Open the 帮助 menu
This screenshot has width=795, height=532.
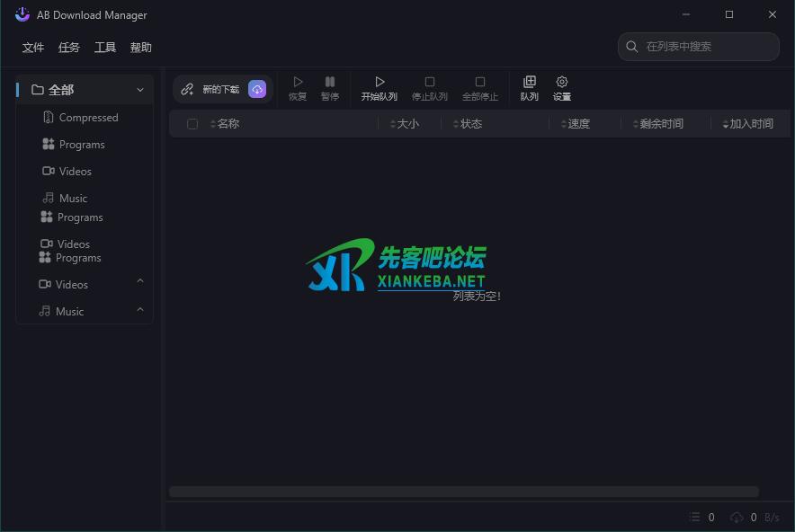pos(141,48)
